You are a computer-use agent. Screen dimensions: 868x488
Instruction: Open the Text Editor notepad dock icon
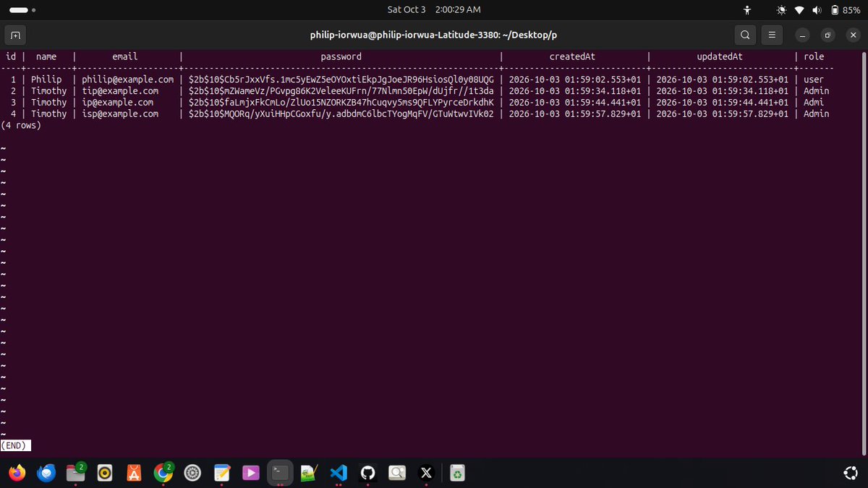(x=222, y=473)
